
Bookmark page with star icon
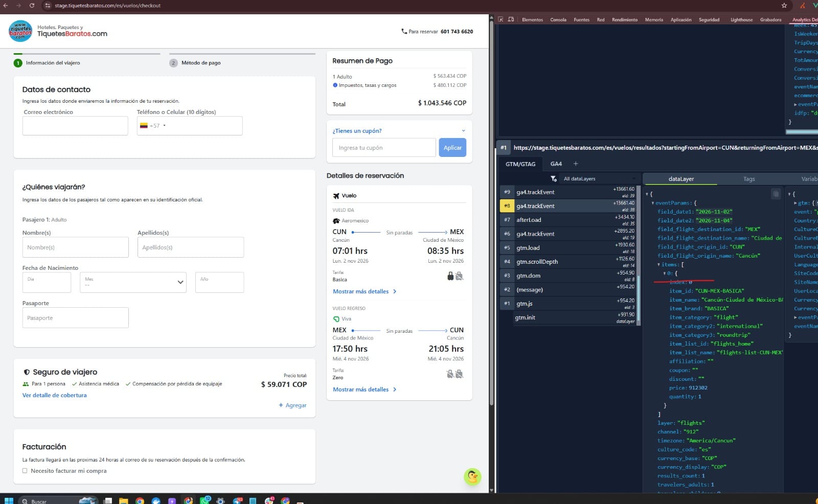click(x=784, y=6)
